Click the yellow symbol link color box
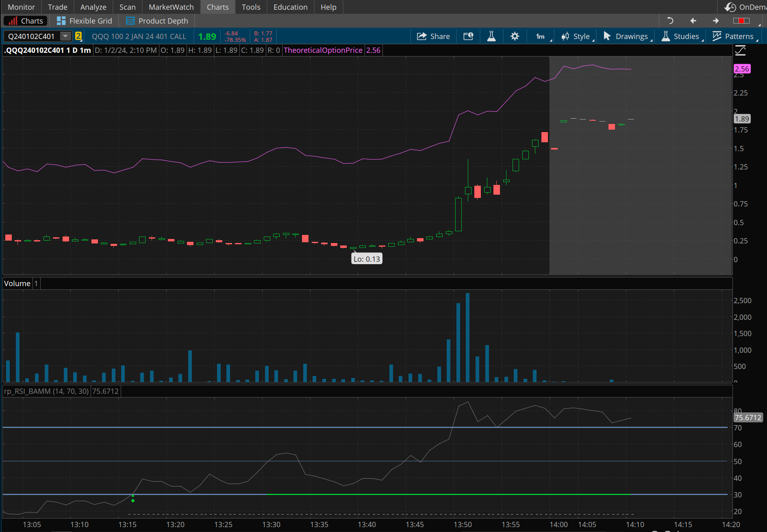The image size is (767, 532). pos(78,36)
